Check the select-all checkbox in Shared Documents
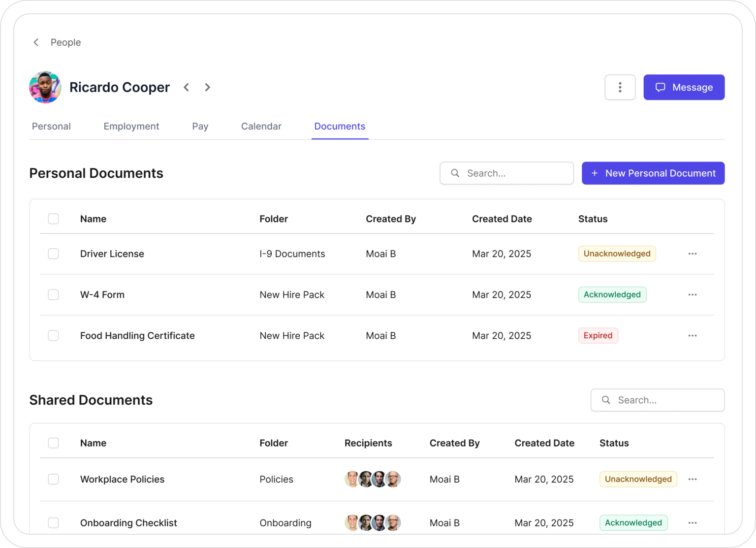The height and width of the screenshot is (548, 756). click(x=53, y=443)
